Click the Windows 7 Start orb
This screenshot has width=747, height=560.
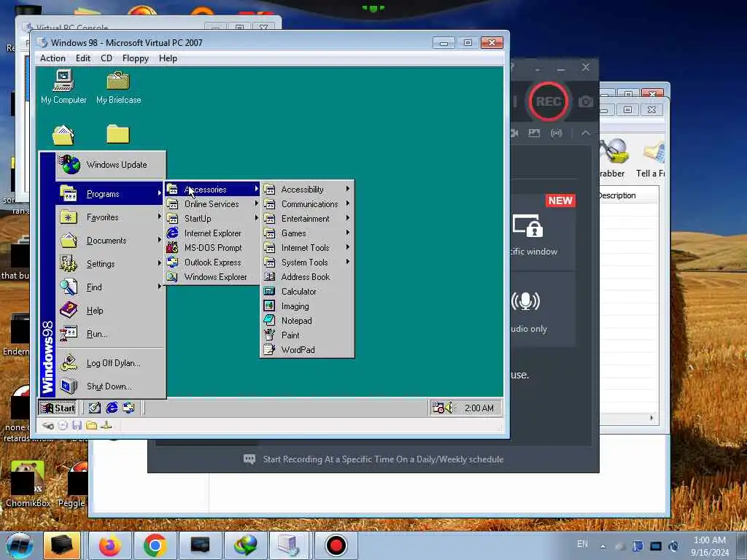point(20,545)
